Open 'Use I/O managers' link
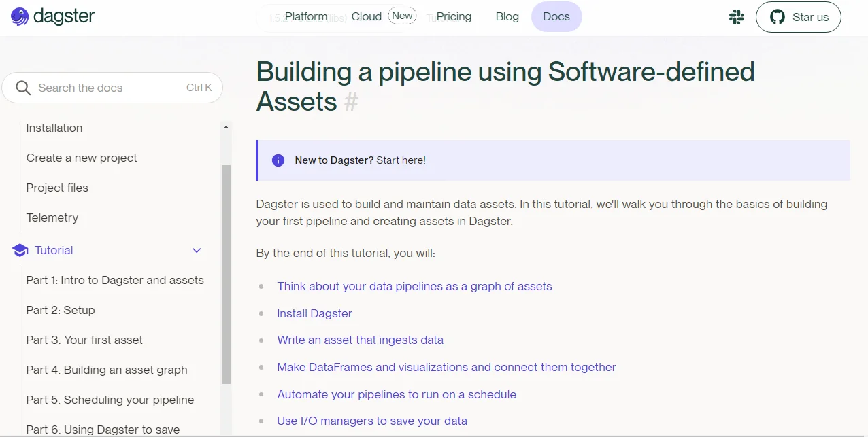The image size is (868, 437). pos(372,421)
